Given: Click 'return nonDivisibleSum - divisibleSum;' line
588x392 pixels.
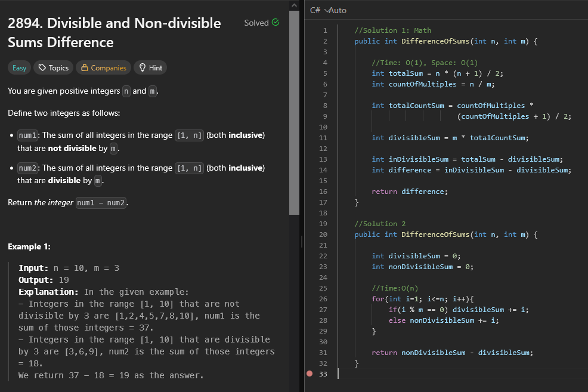Looking at the screenshot, I should point(452,353).
